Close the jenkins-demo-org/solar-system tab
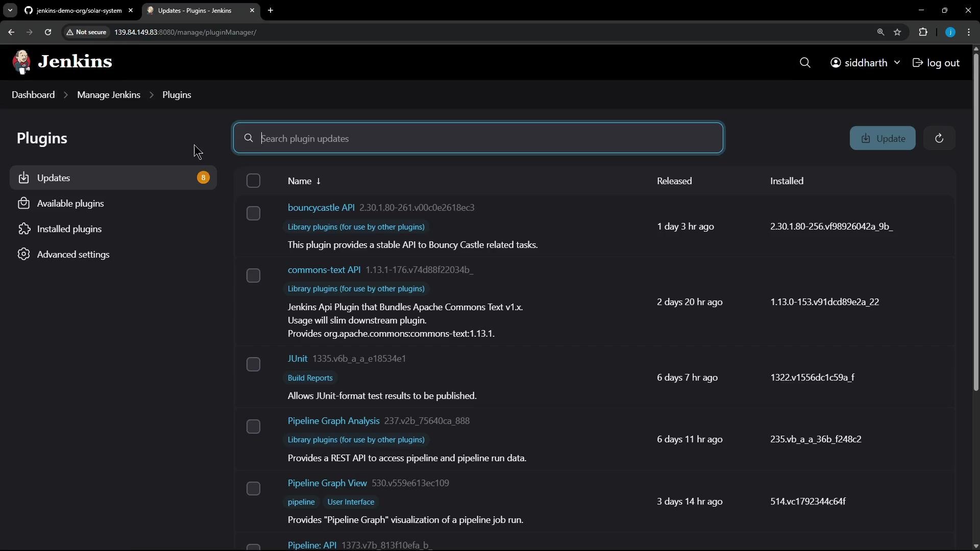Image resolution: width=980 pixels, height=551 pixels. 131,10
